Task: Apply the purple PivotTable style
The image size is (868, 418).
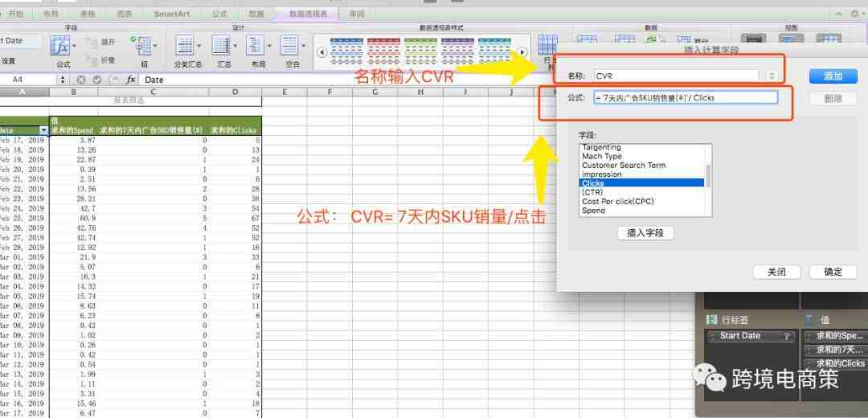Action: (x=458, y=51)
